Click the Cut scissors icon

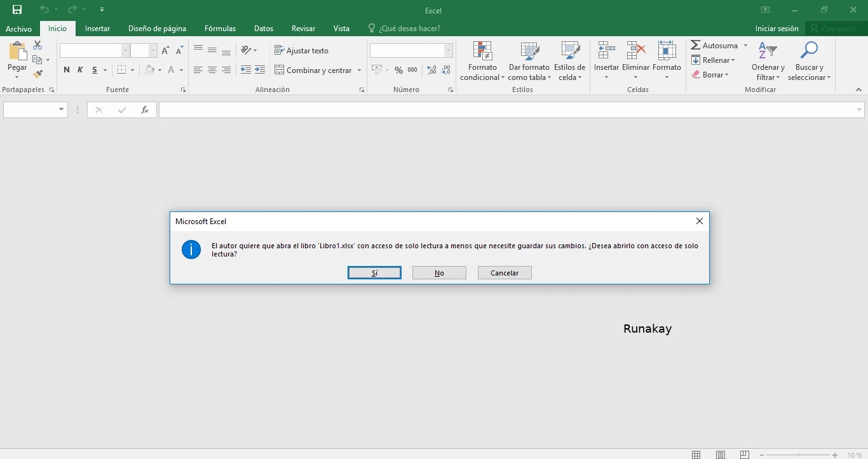[x=37, y=46]
